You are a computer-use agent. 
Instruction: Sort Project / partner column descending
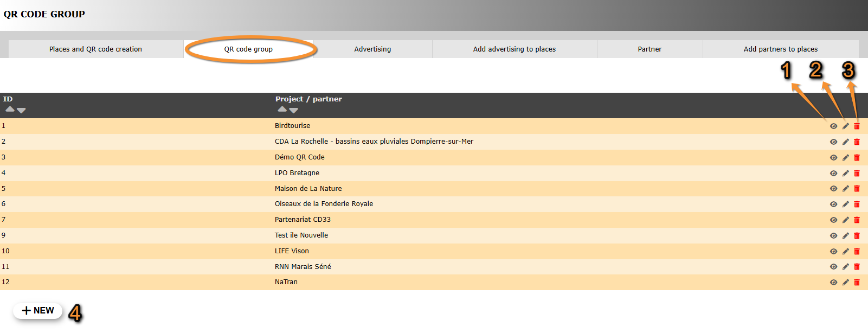(293, 110)
